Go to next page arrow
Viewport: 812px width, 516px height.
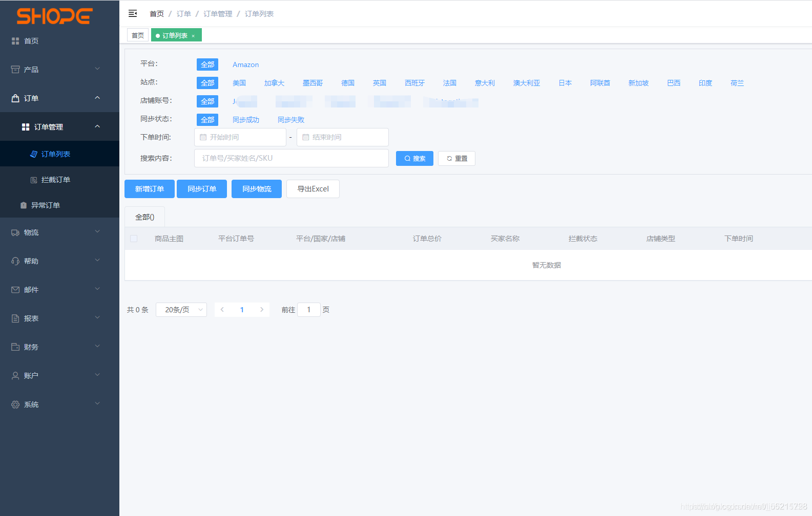[x=262, y=310]
